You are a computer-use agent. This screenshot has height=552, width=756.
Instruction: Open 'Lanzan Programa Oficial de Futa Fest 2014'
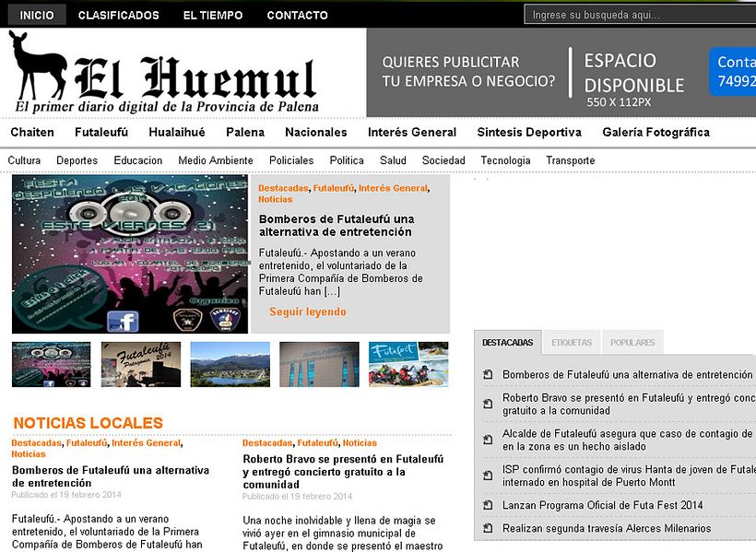[603, 505]
